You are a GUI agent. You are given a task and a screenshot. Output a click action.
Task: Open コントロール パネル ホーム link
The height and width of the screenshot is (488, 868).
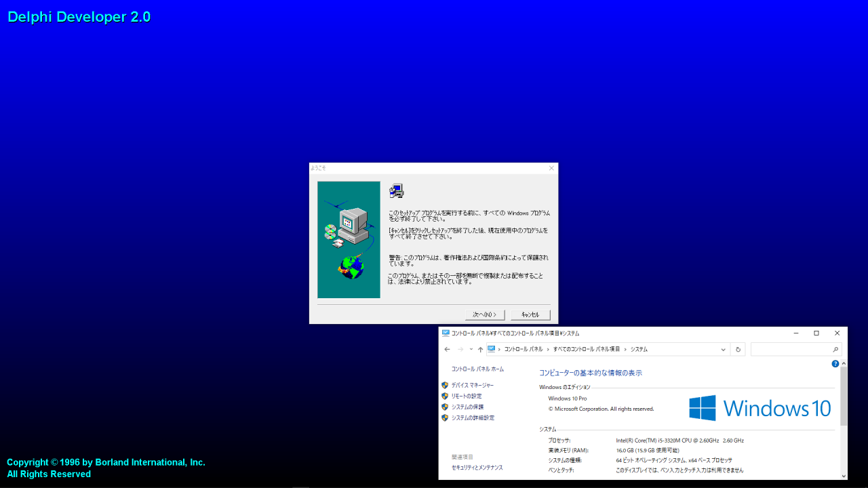point(477,369)
